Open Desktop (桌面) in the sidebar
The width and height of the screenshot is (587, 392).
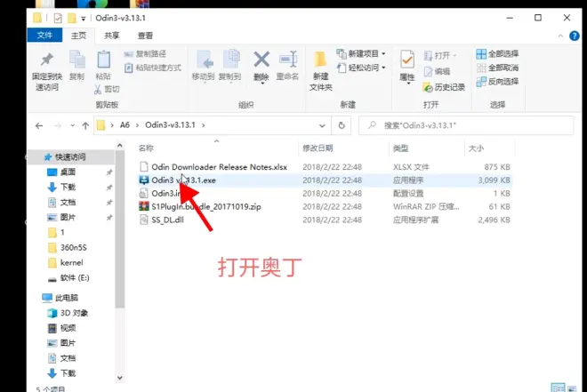coord(68,172)
